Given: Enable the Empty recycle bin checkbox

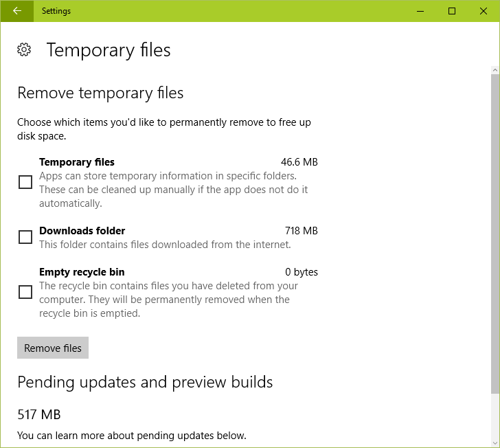Looking at the screenshot, I should click(x=25, y=292).
